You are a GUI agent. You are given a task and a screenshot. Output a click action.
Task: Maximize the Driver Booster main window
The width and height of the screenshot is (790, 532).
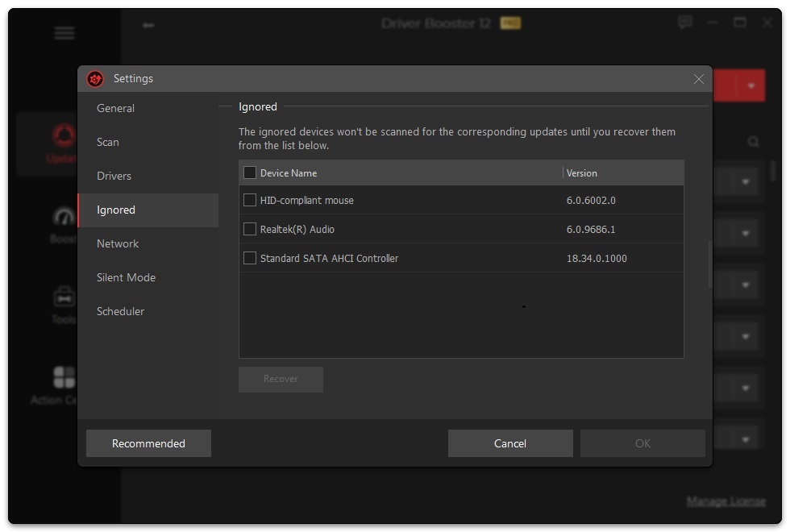(740, 23)
